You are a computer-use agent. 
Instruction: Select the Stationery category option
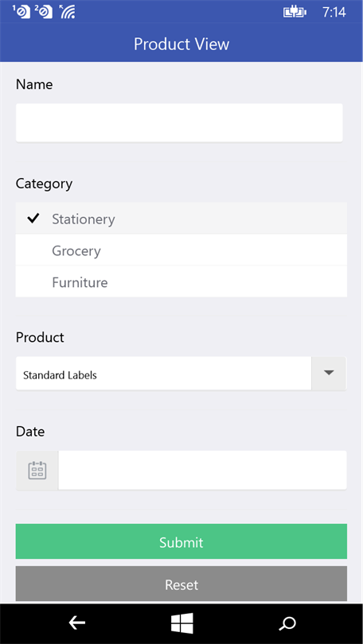[181, 218]
